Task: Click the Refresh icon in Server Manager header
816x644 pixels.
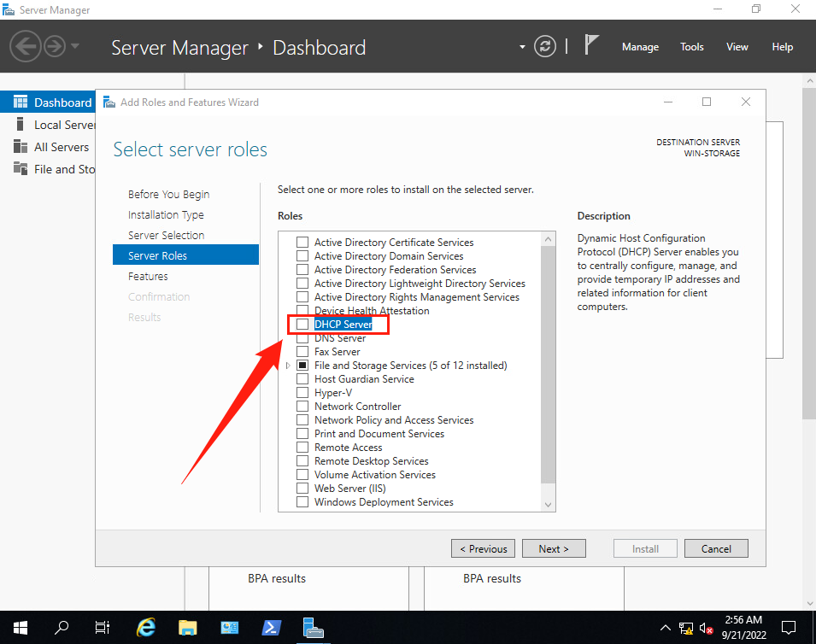Action: pyautogui.click(x=545, y=47)
